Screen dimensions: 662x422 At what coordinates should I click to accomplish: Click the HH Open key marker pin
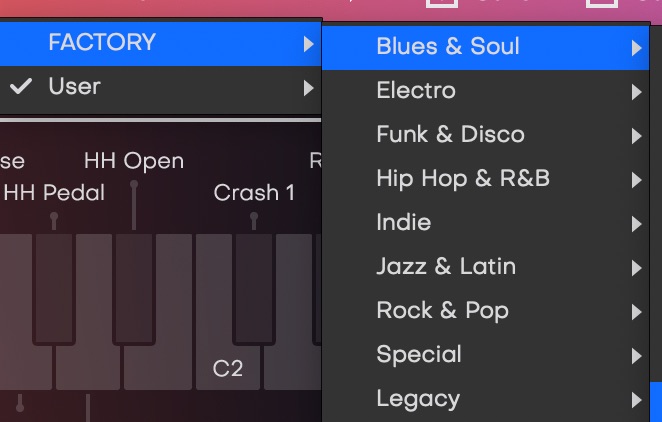click(134, 186)
